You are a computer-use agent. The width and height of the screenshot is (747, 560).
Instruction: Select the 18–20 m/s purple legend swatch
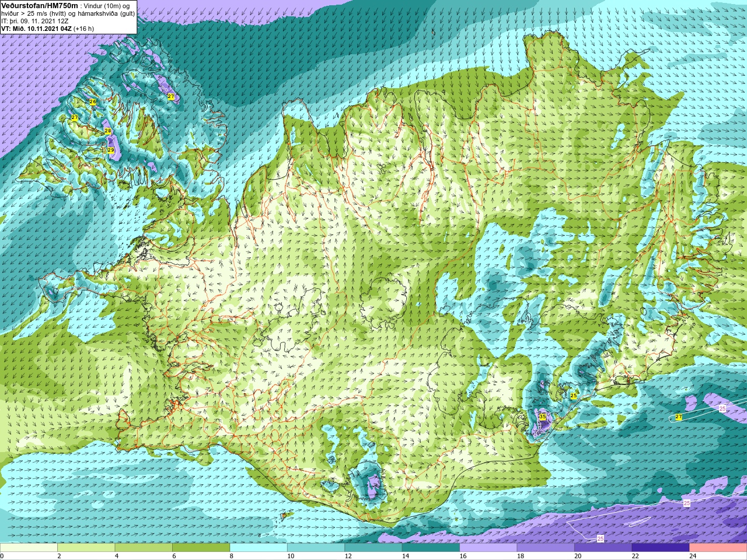(x=546, y=548)
